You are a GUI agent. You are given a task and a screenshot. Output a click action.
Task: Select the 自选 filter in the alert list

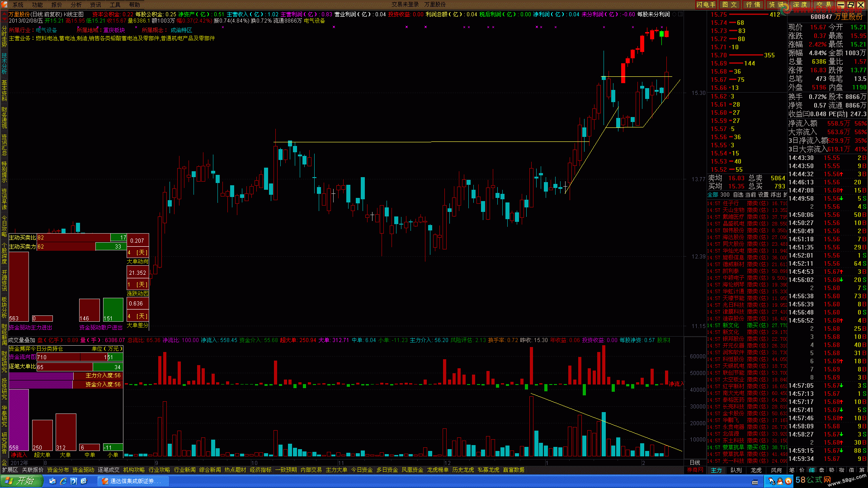(738, 195)
